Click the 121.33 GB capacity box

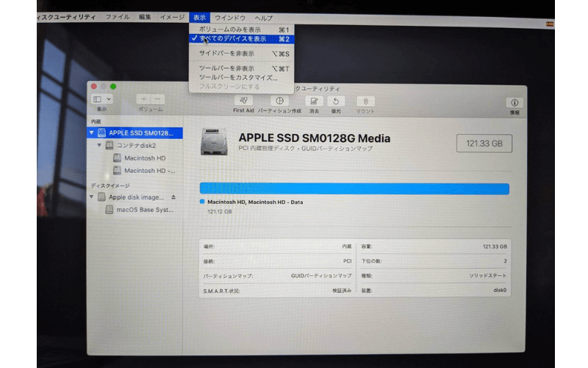(484, 144)
